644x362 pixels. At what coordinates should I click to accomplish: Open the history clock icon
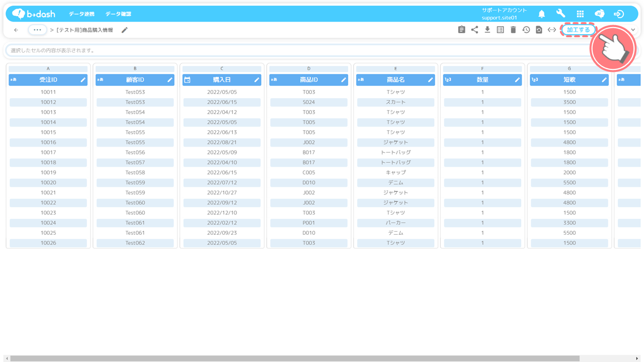pos(526,30)
